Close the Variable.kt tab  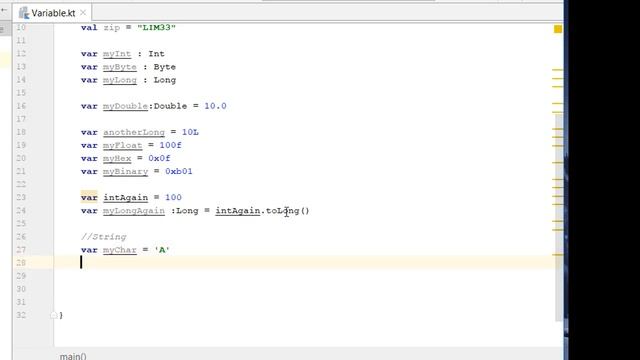point(83,13)
